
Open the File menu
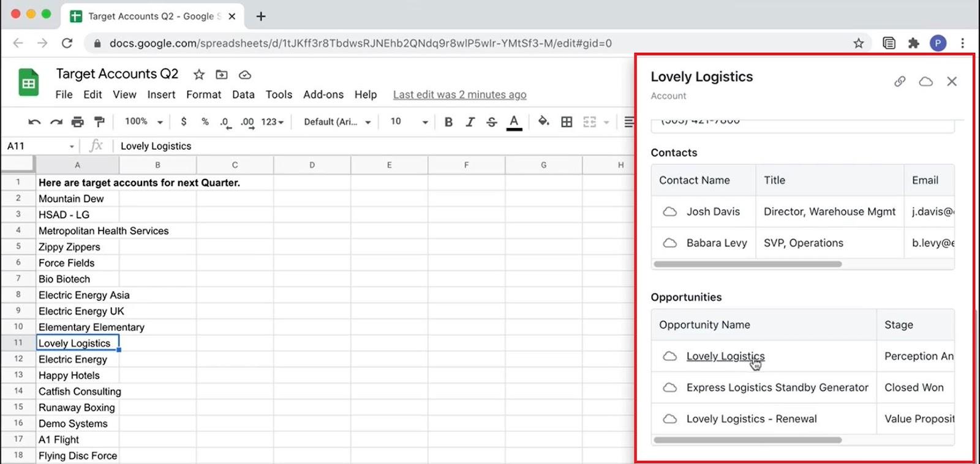point(64,94)
